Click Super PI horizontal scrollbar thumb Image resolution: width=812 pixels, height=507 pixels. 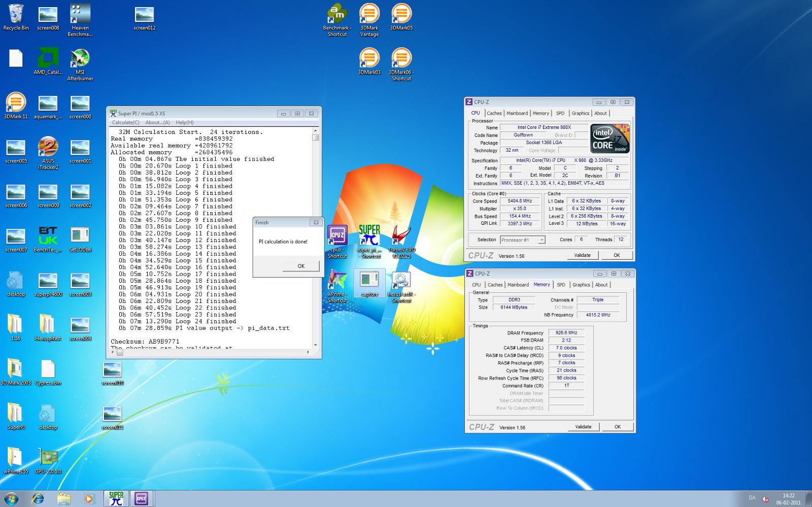[x=120, y=352]
